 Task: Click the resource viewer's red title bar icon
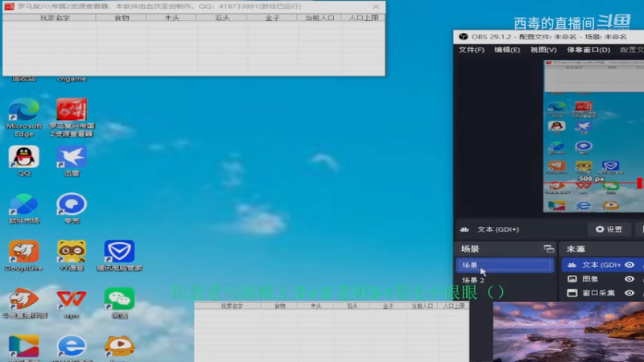click(x=9, y=6)
